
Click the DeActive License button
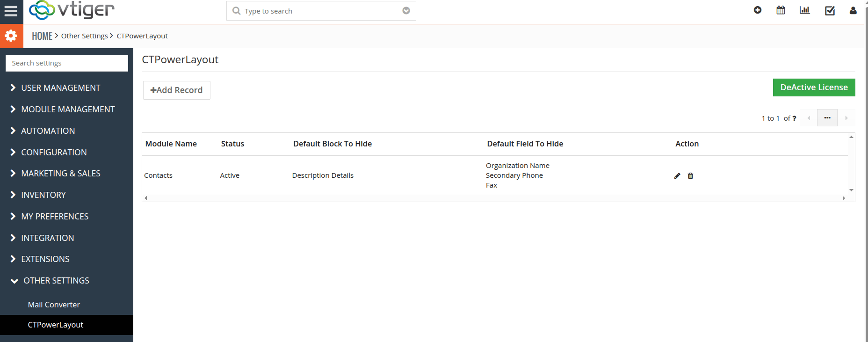click(814, 87)
